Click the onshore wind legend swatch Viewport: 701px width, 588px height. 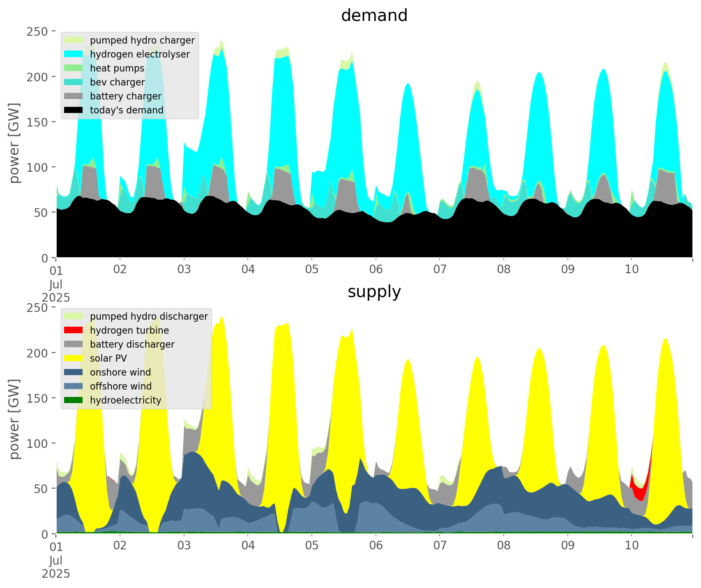(74, 372)
